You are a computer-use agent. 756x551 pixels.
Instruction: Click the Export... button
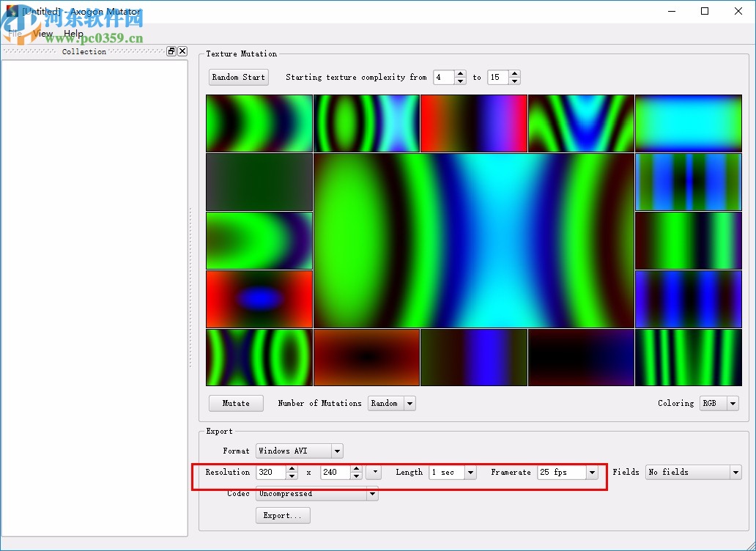282,516
